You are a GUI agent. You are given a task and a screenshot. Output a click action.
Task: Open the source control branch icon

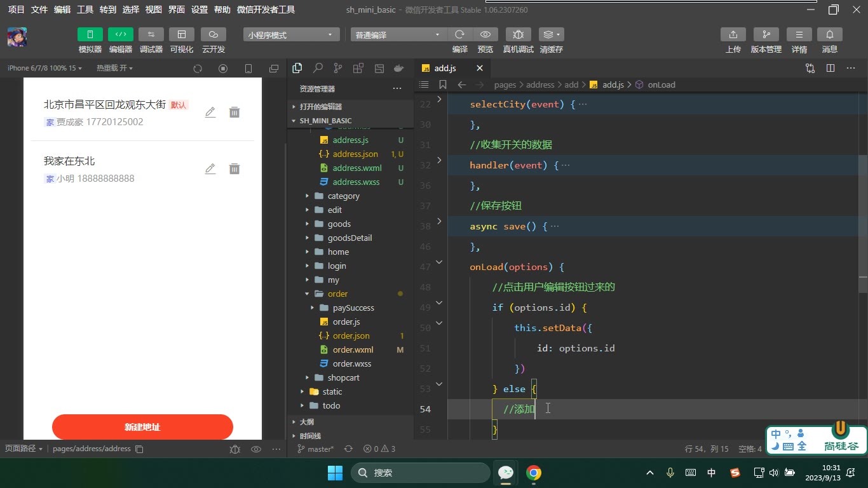pos(338,68)
